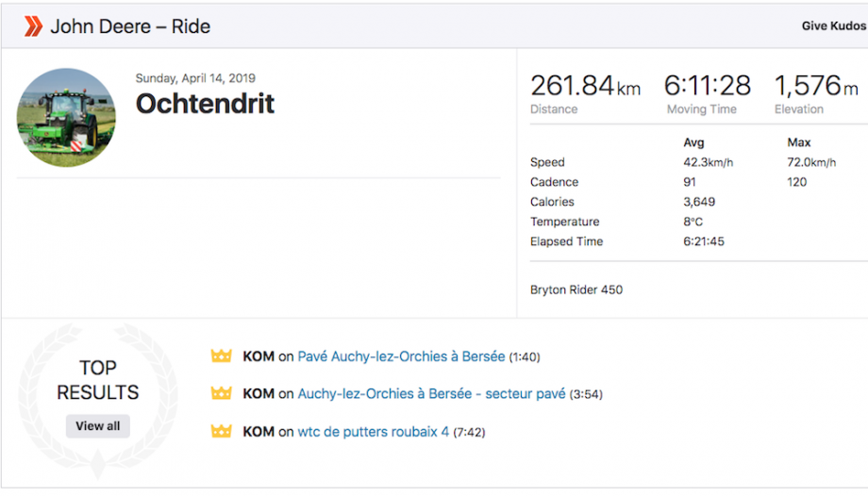Click the Sunday, April 14, 2019 date

(x=195, y=78)
